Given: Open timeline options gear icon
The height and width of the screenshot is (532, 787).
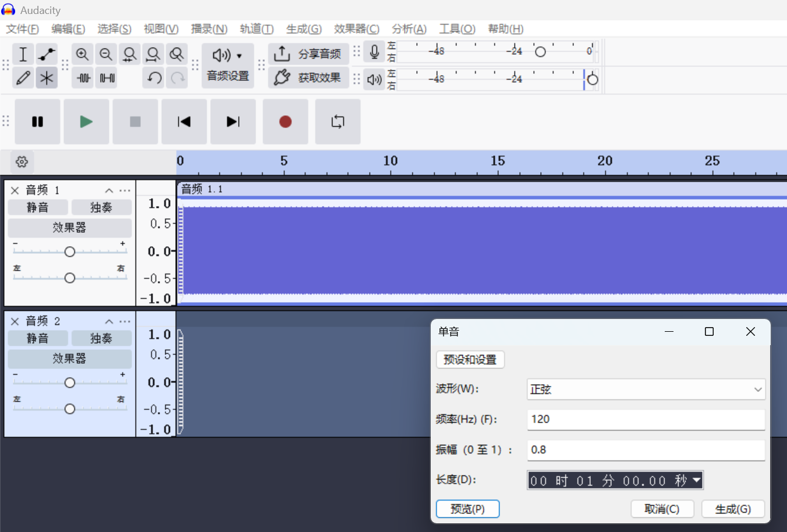Looking at the screenshot, I should [x=22, y=162].
